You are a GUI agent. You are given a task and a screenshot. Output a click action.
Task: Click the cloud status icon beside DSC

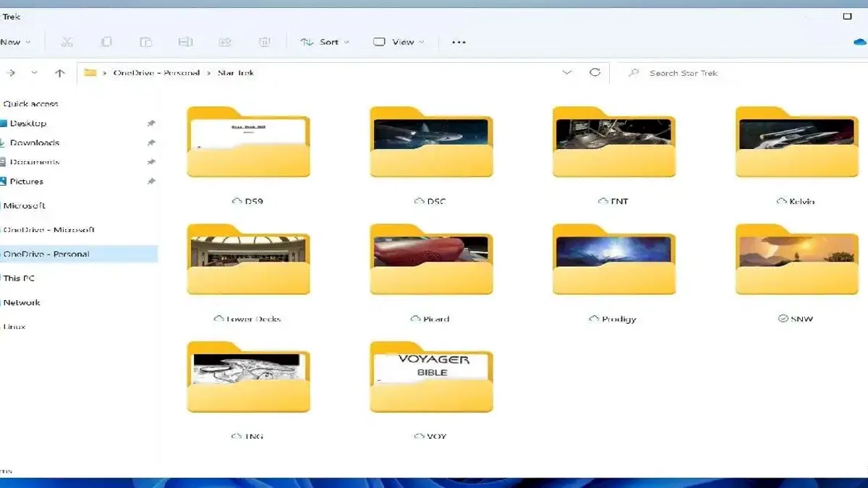point(419,200)
